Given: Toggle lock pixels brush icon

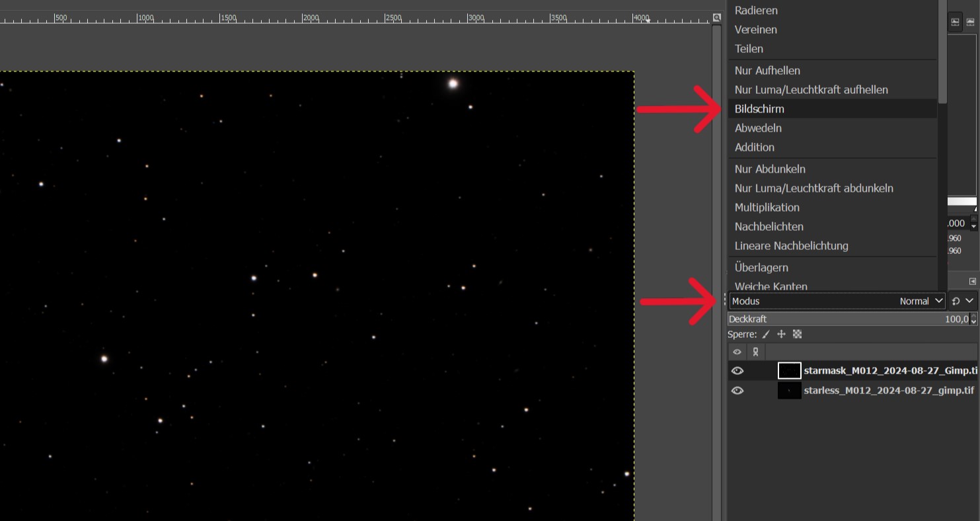Looking at the screenshot, I should tap(766, 335).
